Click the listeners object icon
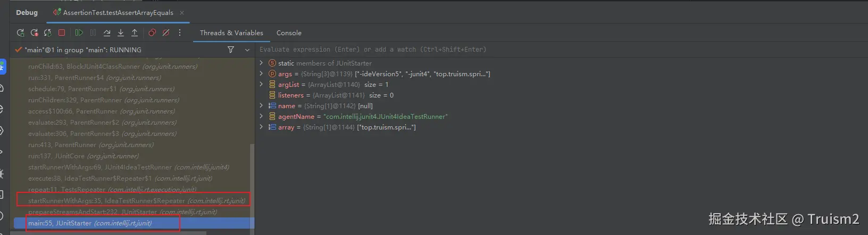 tap(272, 95)
